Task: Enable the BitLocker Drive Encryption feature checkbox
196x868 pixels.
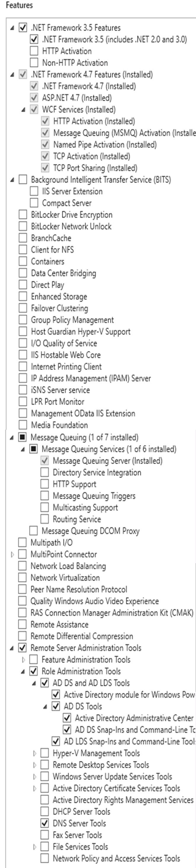Action: (x=23, y=215)
